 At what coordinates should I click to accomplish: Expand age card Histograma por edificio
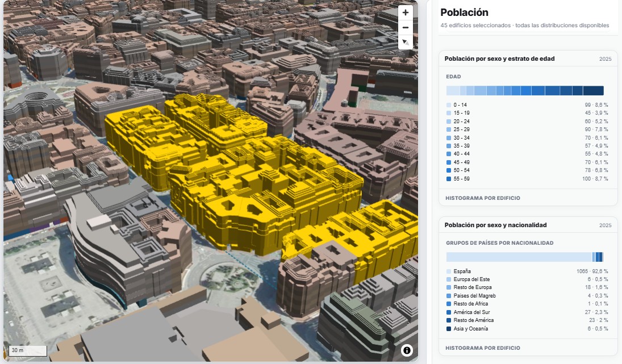pos(482,198)
